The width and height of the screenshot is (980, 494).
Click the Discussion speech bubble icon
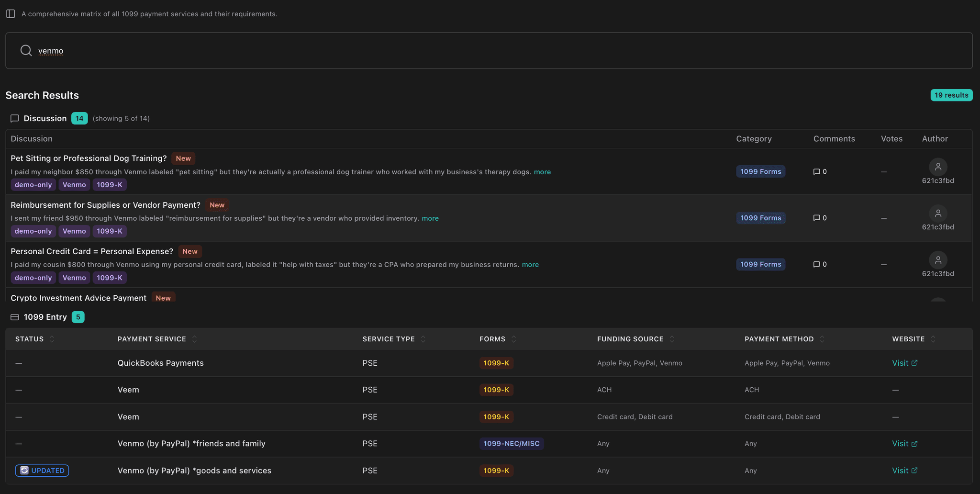pos(15,118)
